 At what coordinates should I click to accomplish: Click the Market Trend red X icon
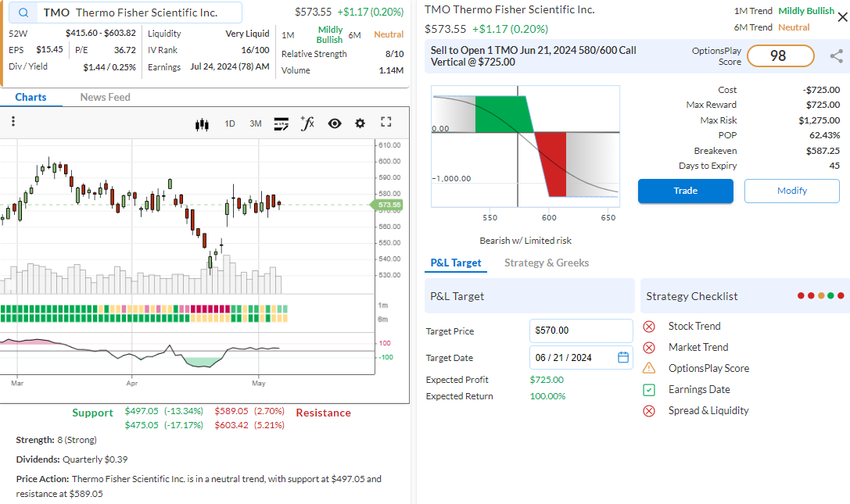(649, 348)
